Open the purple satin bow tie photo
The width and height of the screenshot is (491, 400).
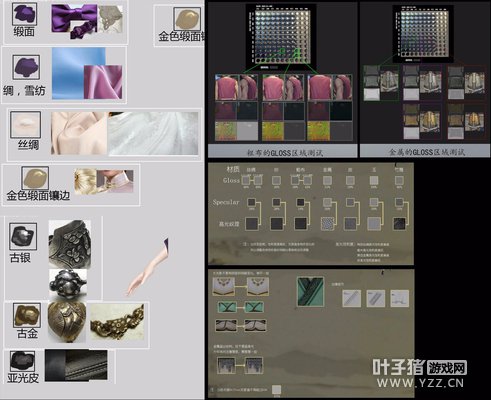74,21
